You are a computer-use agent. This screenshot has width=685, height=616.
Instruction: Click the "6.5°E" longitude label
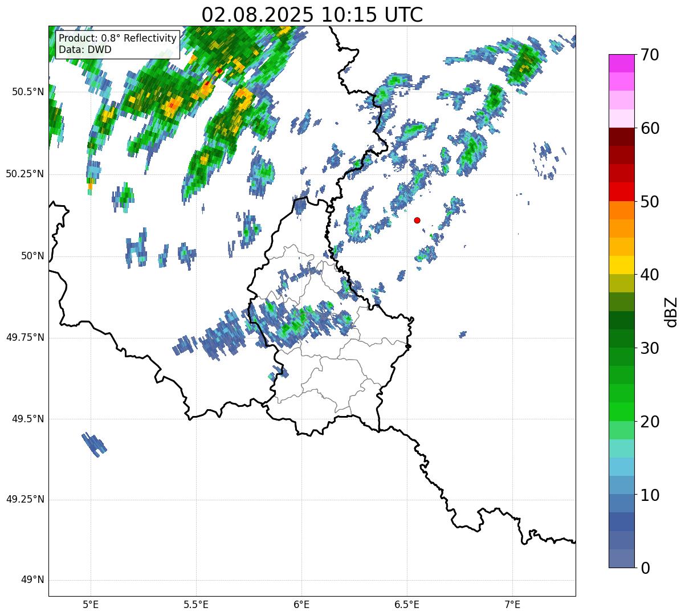pos(407,605)
